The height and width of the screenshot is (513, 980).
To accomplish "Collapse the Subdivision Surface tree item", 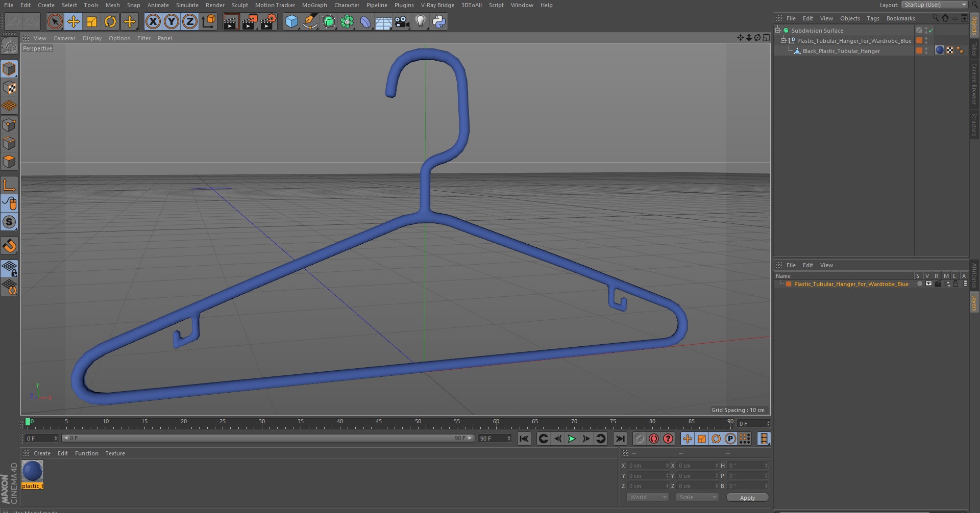I will [778, 30].
